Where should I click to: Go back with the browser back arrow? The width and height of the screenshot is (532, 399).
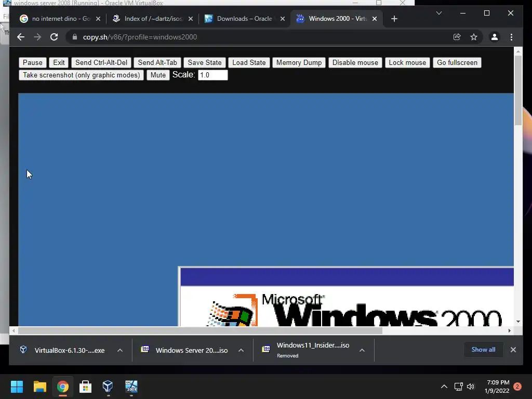tap(21, 37)
